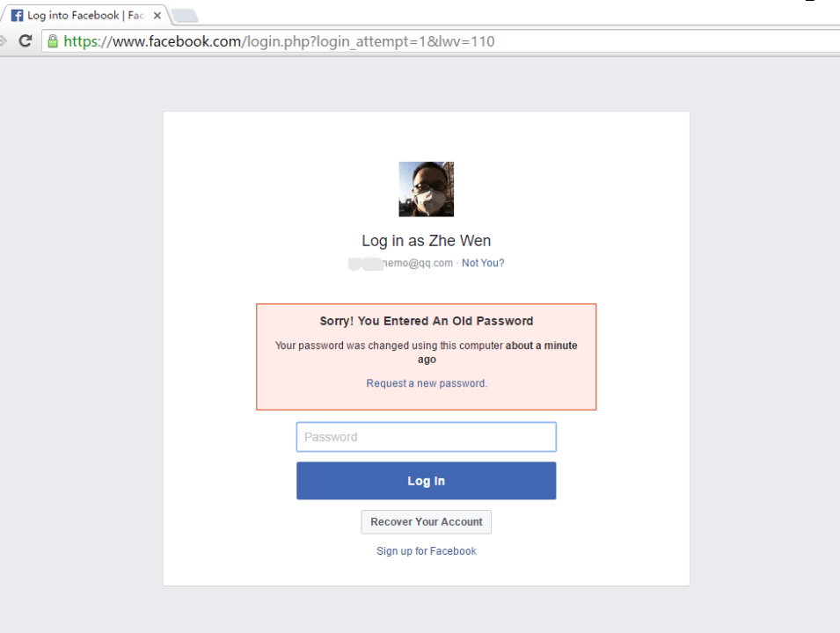Focus the Password input field
Screen dimensions: 840x633
(427, 437)
